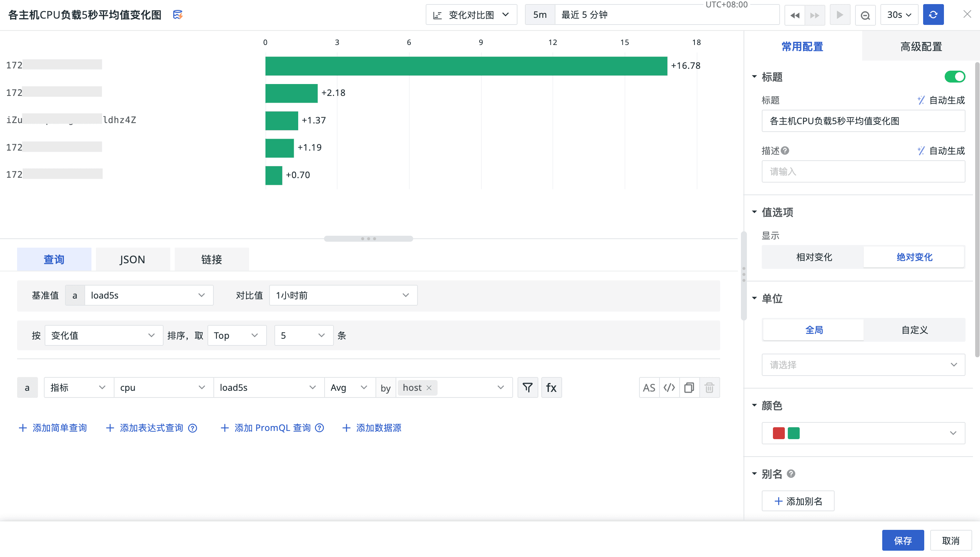
Task: Click the AS alias icon for query a
Action: [649, 387]
